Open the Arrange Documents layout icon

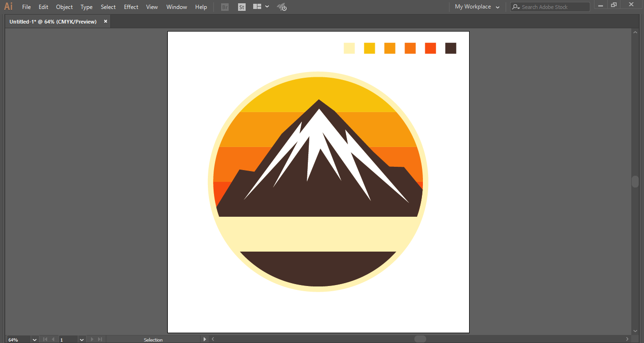pyautogui.click(x=261, y=7)
